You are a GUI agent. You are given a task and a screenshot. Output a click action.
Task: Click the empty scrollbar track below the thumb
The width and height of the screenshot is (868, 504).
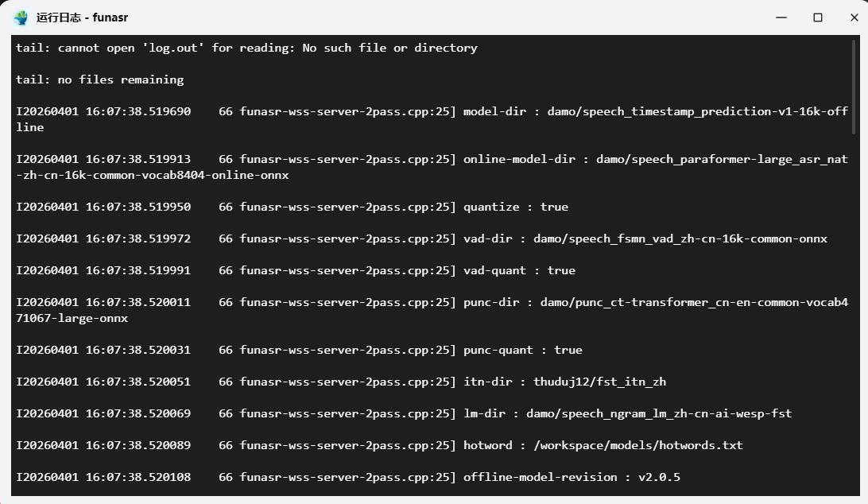[855, 313]
